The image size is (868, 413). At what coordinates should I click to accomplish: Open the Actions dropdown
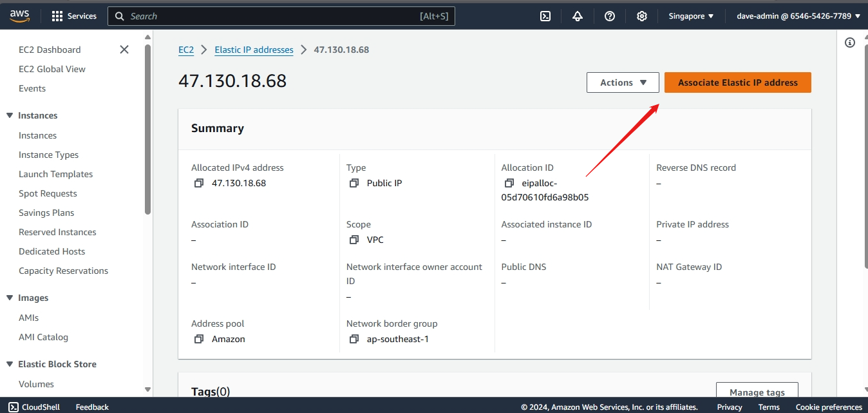(623, 82)
